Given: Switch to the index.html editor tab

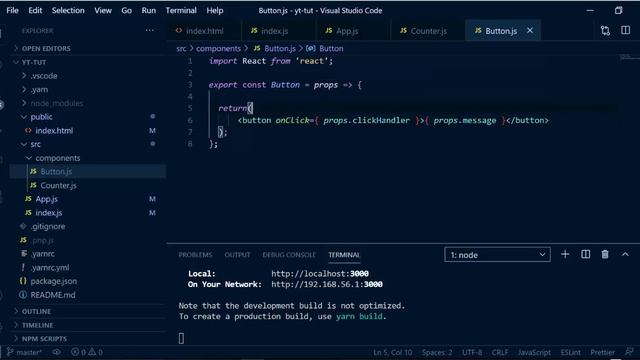Looking at the screenshot, I should click(x=203, y=31).
